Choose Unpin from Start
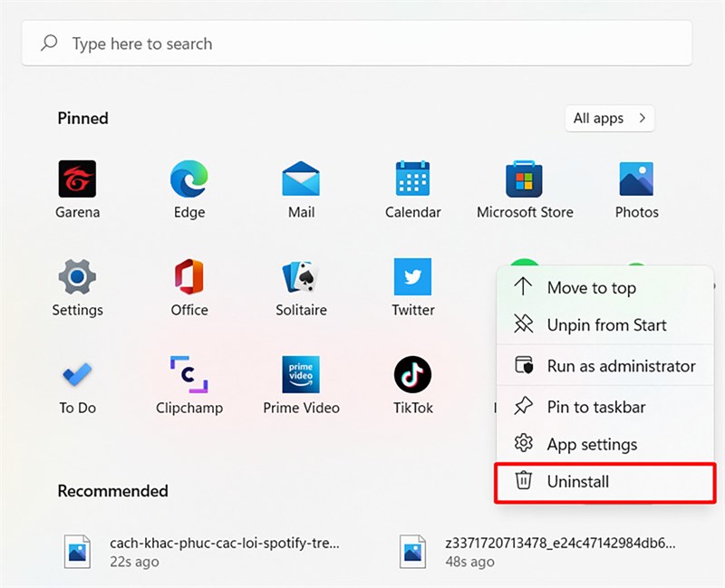 (x=607, y=324)
